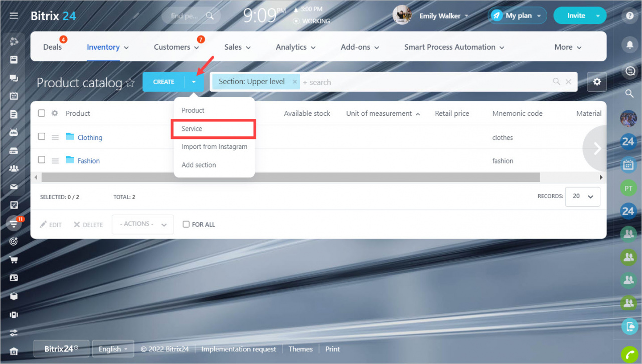642x364 pixels.
Task: Remove the Section: Upper level filter tag
Action: (294, 82)
